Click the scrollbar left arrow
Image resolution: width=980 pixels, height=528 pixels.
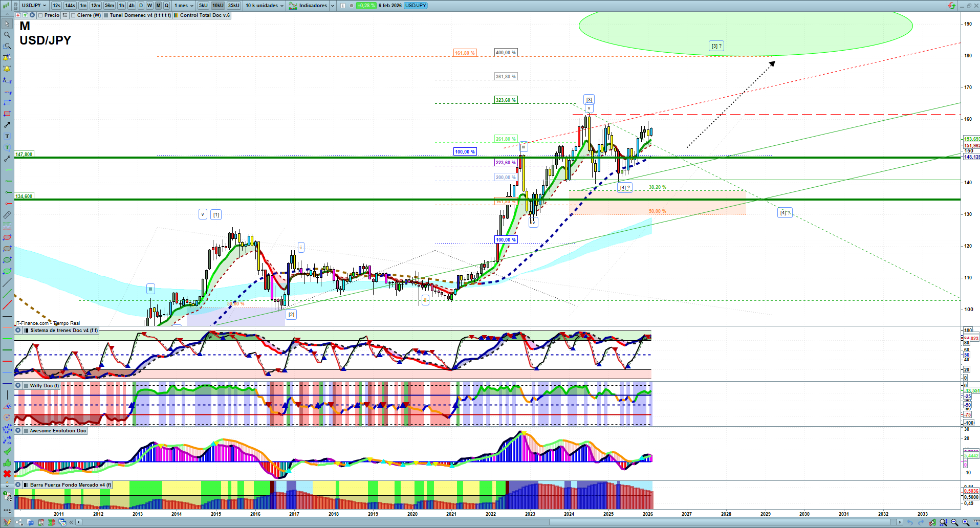[x=78, y=522]
